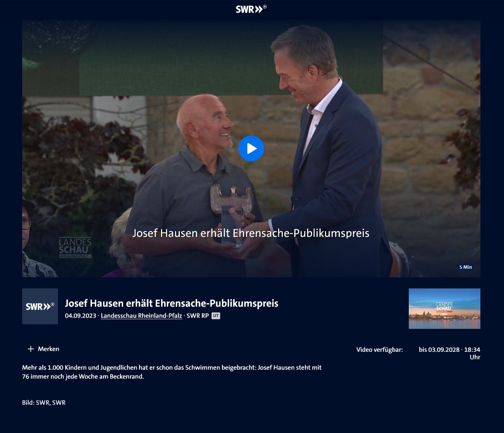Click the bold heading Josef Hausen erhält Ehrensache-Publikumspreis
504x433 pixels.
pos(171,303)
